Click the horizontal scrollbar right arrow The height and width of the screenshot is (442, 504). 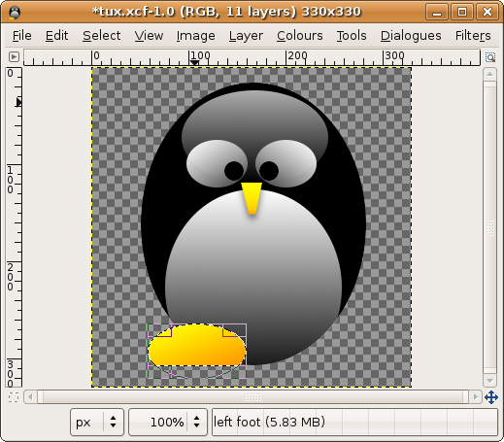point(475,396)
